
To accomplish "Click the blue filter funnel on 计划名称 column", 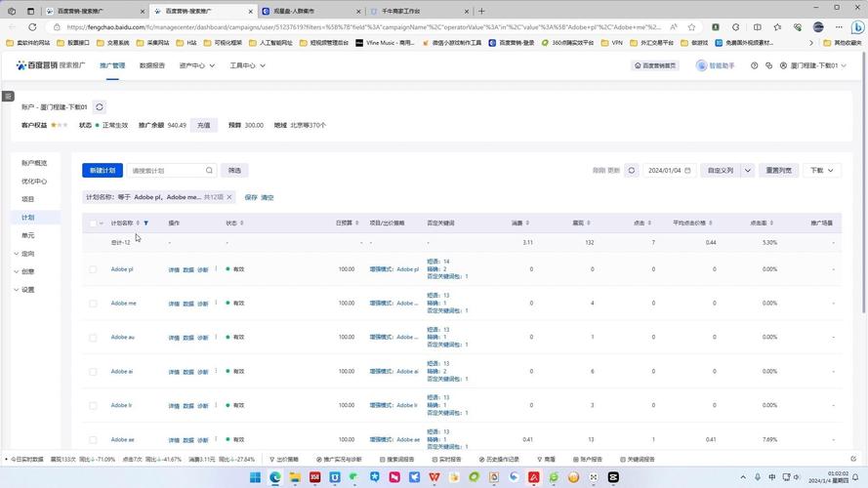I will coord(146,223).
